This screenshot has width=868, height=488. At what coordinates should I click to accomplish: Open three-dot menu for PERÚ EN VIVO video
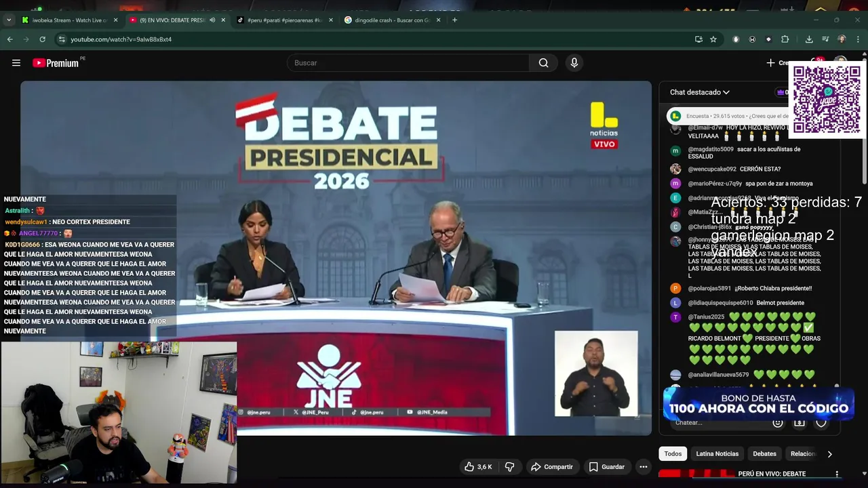point(837,474)
